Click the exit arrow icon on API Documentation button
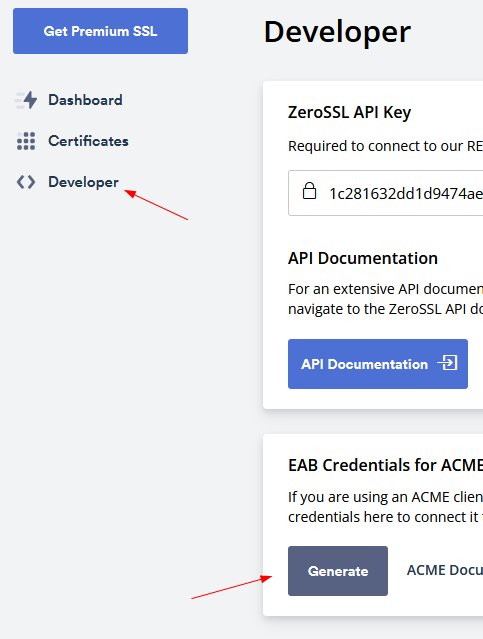This screenshot has width=483, height=639. click(448, 363)
